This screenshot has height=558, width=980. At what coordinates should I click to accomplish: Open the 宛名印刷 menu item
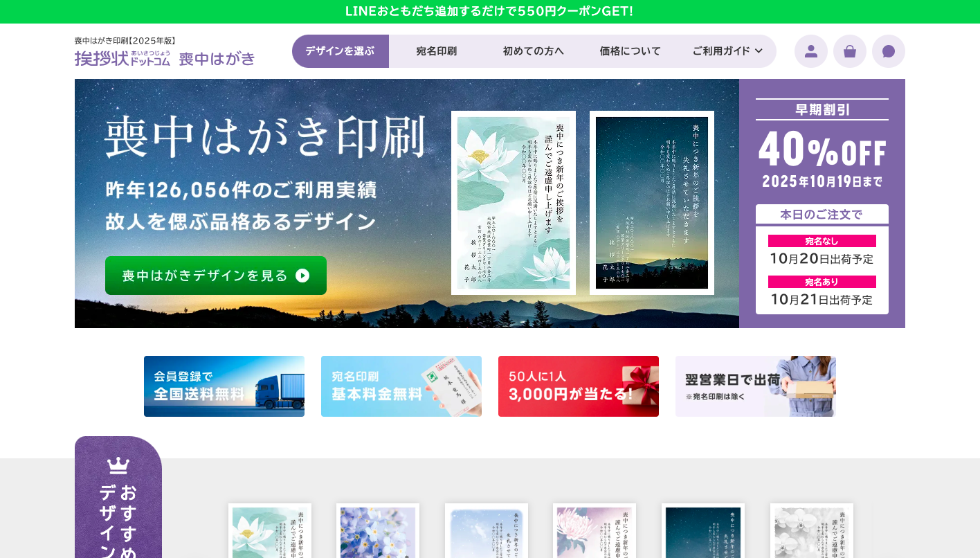point(437,51)
